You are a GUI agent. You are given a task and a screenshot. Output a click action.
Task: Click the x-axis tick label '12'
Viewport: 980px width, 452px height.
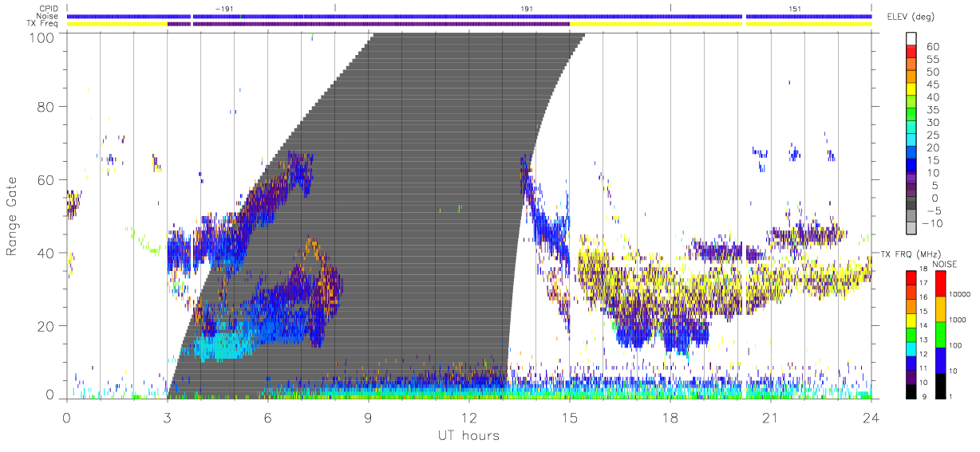pyautogui.click(x=468, y=416)
